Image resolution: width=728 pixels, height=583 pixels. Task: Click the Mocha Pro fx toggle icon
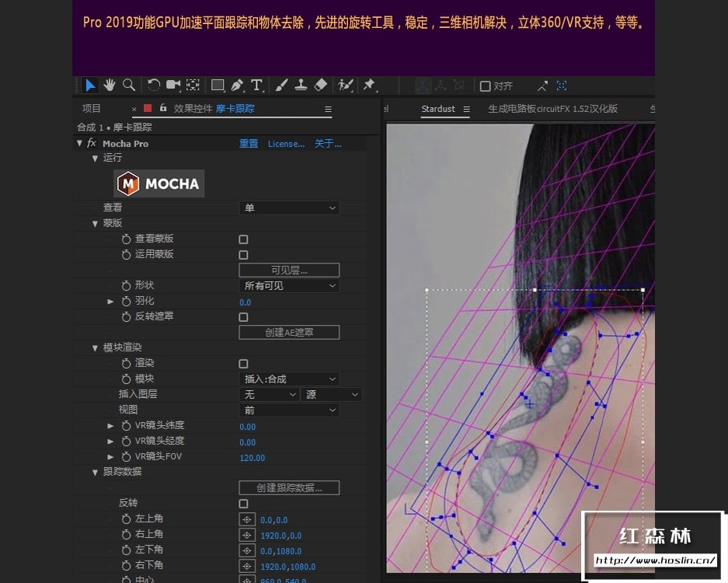pyautogui.click(x=92, y=143)
